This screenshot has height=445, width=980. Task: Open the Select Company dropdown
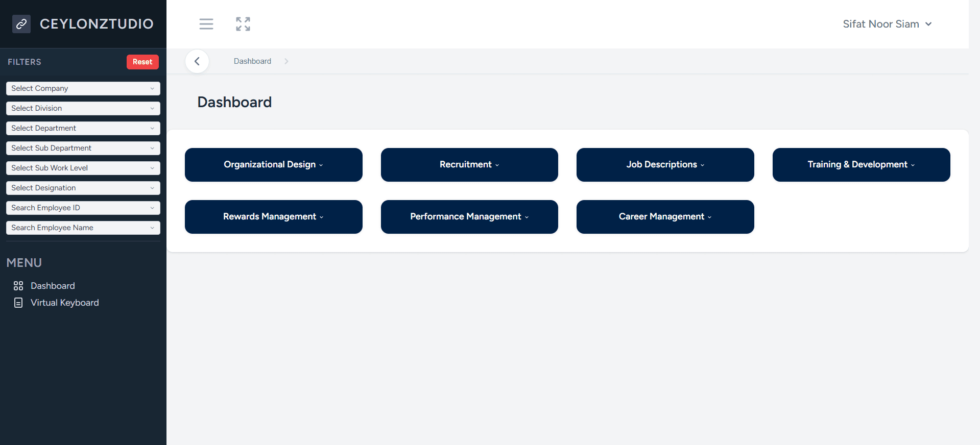click(83, 88)
